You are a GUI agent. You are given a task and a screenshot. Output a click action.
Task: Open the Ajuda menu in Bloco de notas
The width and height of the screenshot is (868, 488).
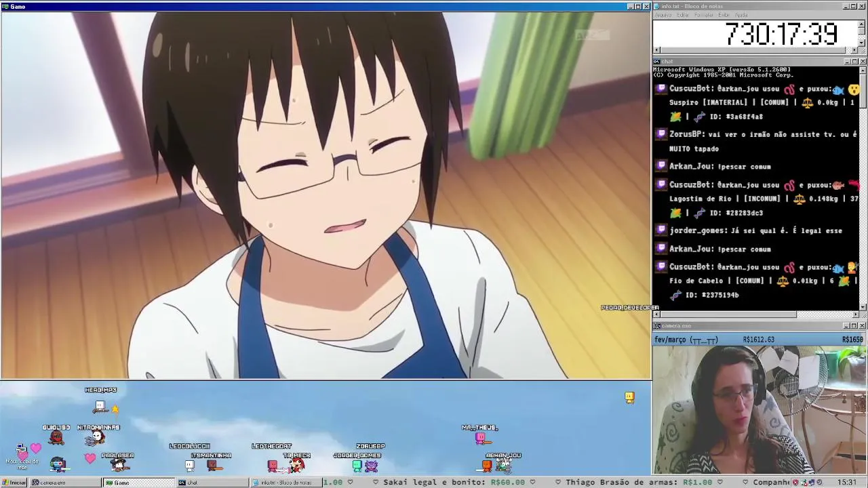(741, 15)
